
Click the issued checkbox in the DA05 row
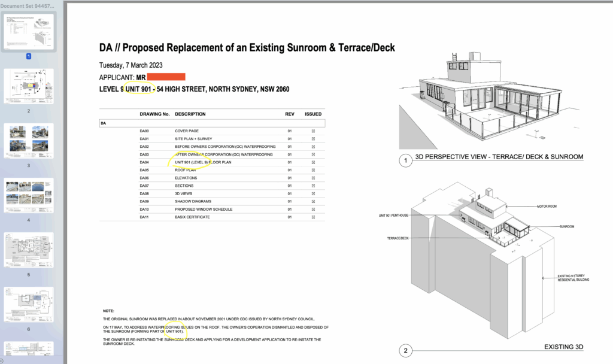coord(313,170)
